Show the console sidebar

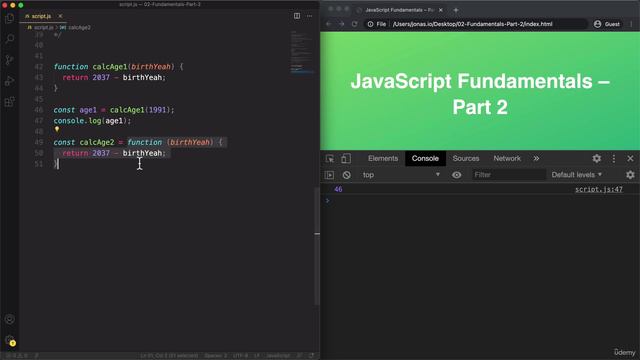(330, 175)
